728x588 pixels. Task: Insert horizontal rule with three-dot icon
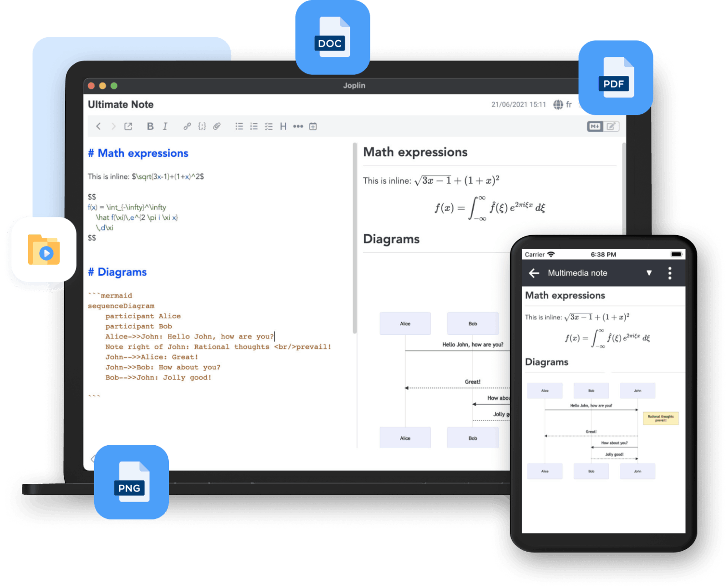[x=298, y=126]
